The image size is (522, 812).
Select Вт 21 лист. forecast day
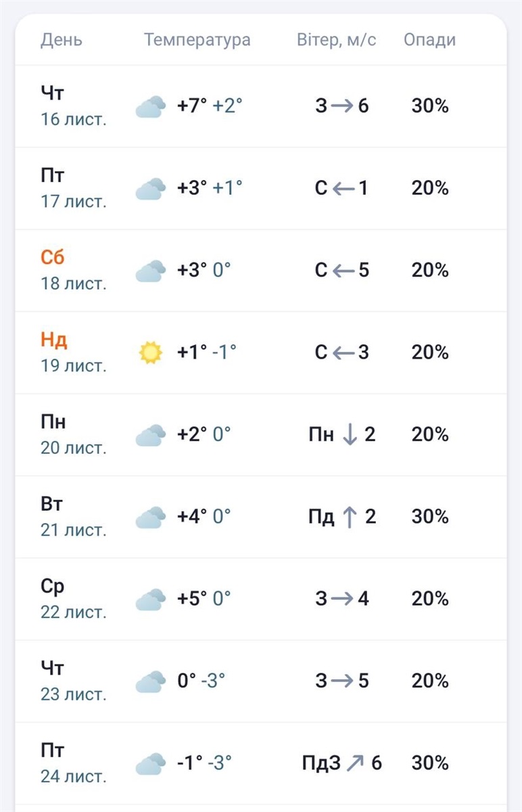point(261,517)
